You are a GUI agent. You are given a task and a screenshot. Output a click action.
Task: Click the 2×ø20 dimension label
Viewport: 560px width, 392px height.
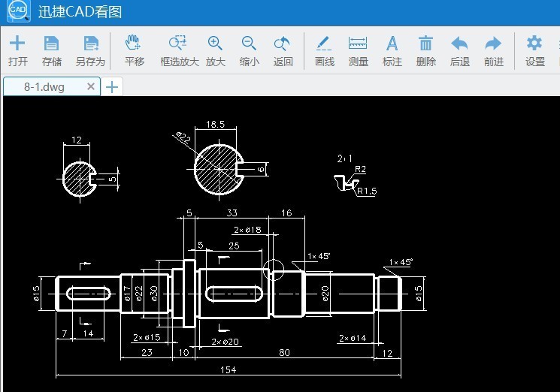tap(225, 342)
